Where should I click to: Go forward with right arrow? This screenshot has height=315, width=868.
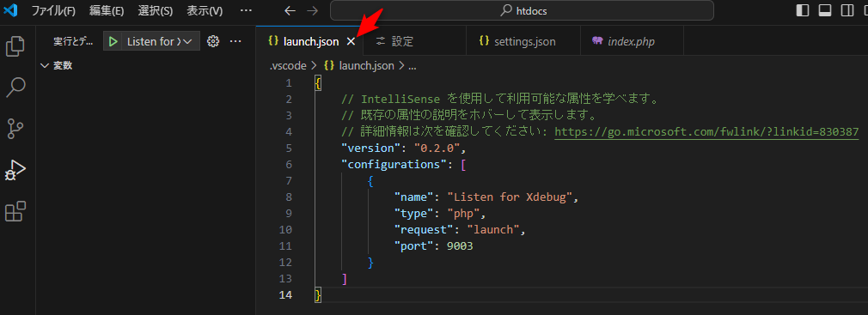click(x=312, y=10)
